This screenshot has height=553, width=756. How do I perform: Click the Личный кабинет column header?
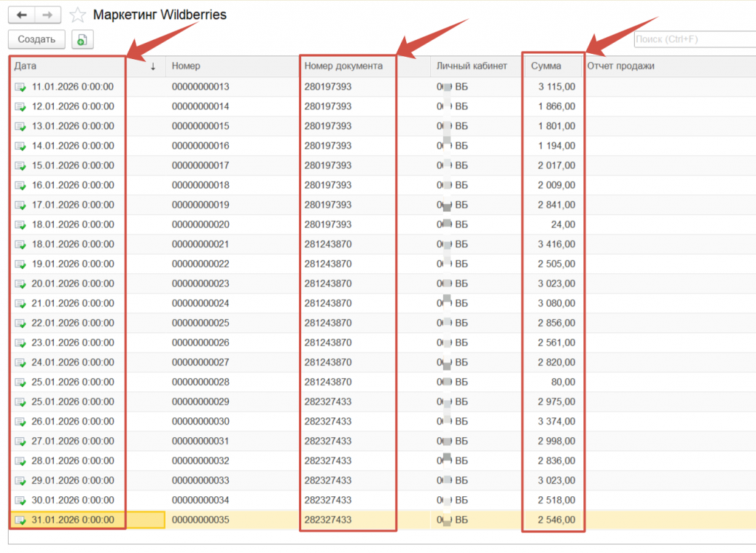472,66
